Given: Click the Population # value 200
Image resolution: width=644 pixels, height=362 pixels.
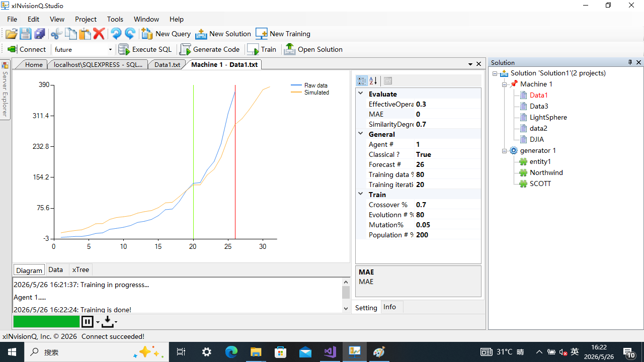Looking at the screenshot, I should point(447,235).
